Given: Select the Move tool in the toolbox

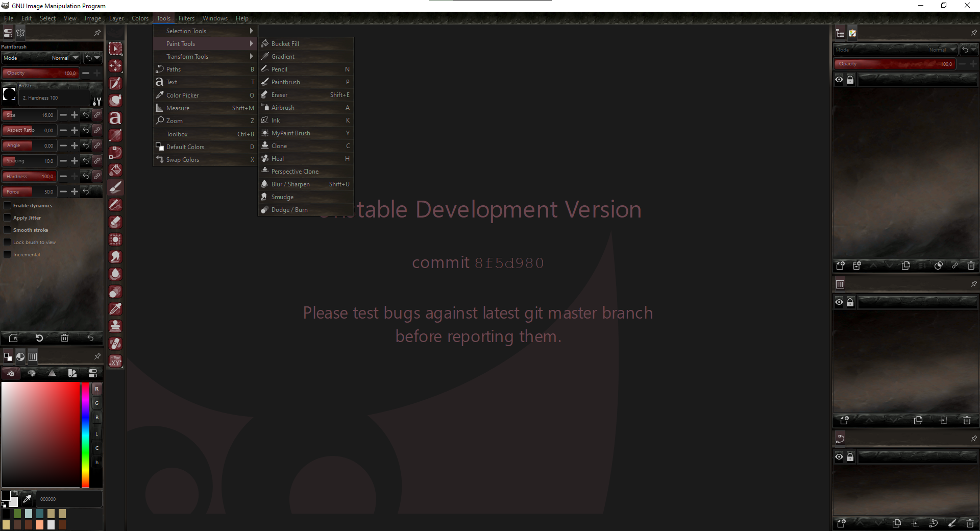Looking at the screenshot, I should 115,65.
